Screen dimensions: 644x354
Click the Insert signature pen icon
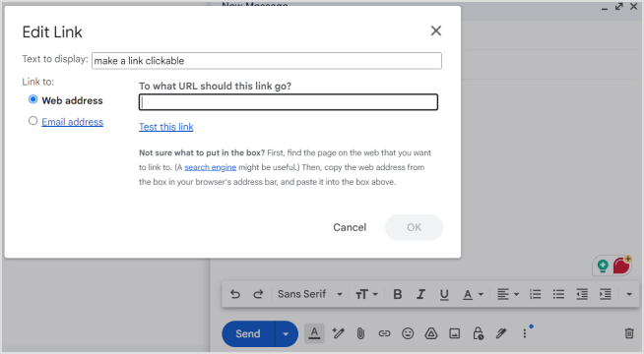click(501, 333)
